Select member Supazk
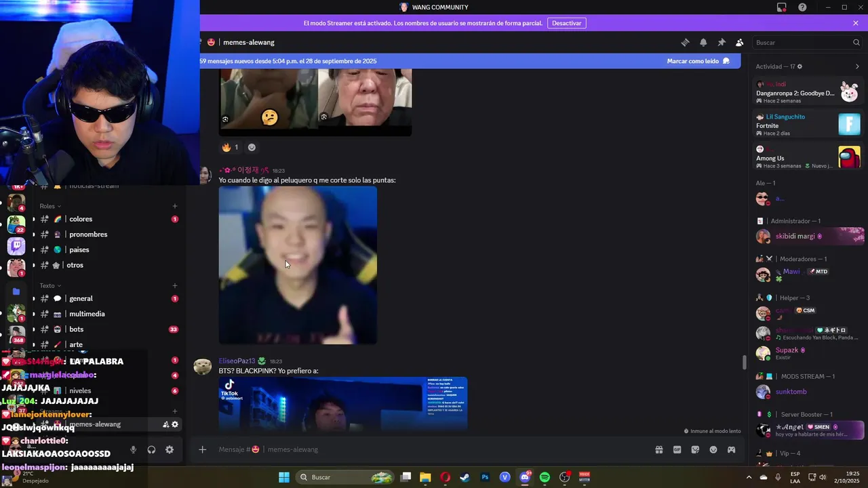Viewport: 868px width, 488px height. pos(808,353)
